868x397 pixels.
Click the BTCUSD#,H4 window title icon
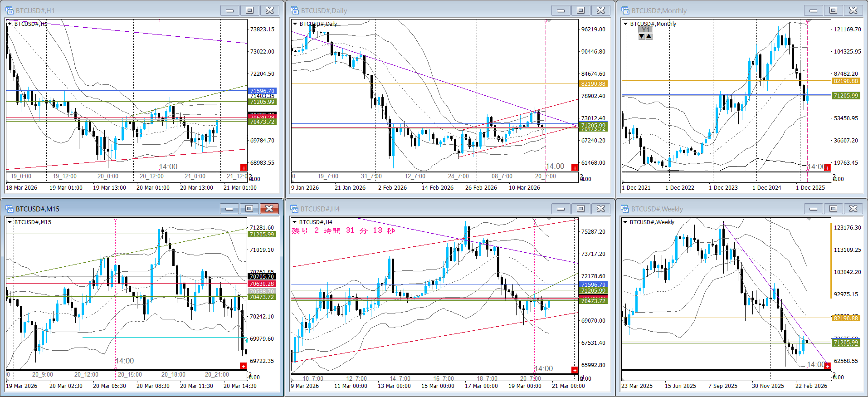pyautogui.click(x=295, y=209)
